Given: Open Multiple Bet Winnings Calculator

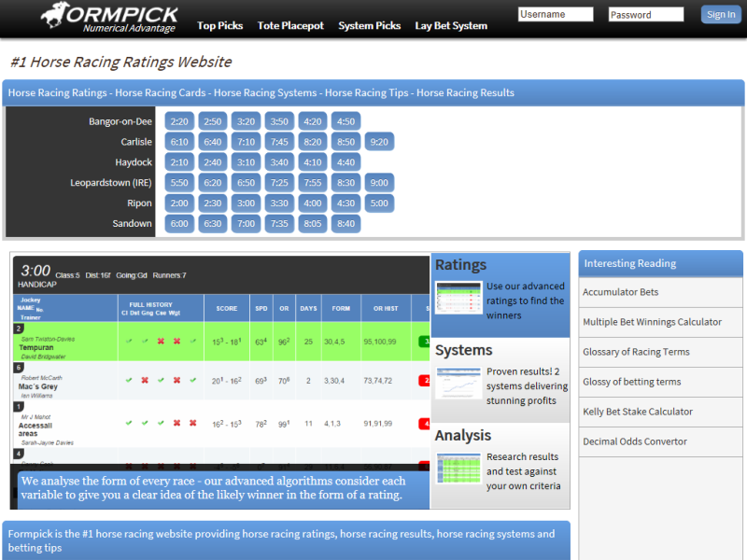Looking at the screenshot, I should pos(652,322).
